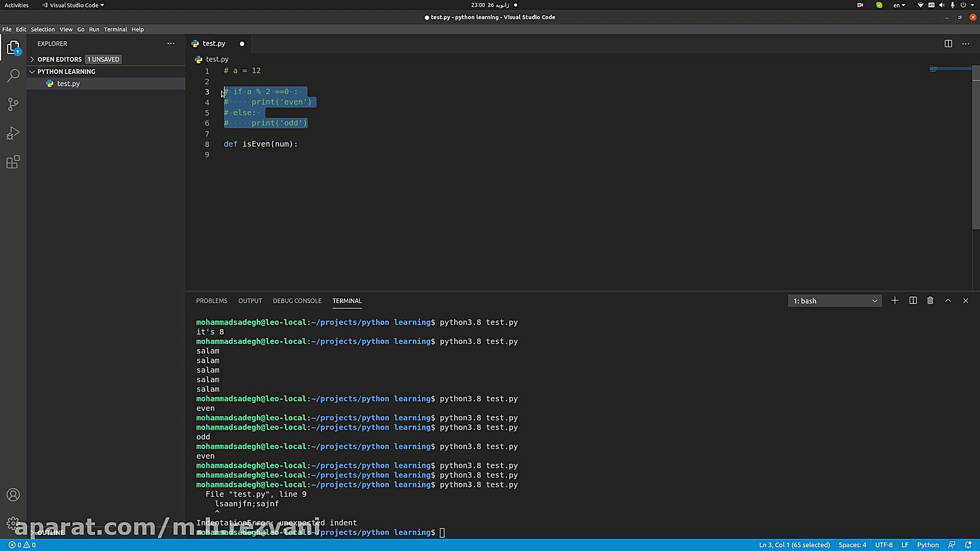Screen dimensions: 980x551
Task: Open feedback icon in status bar
Action: pyautogui.click(x=952, y=545)
